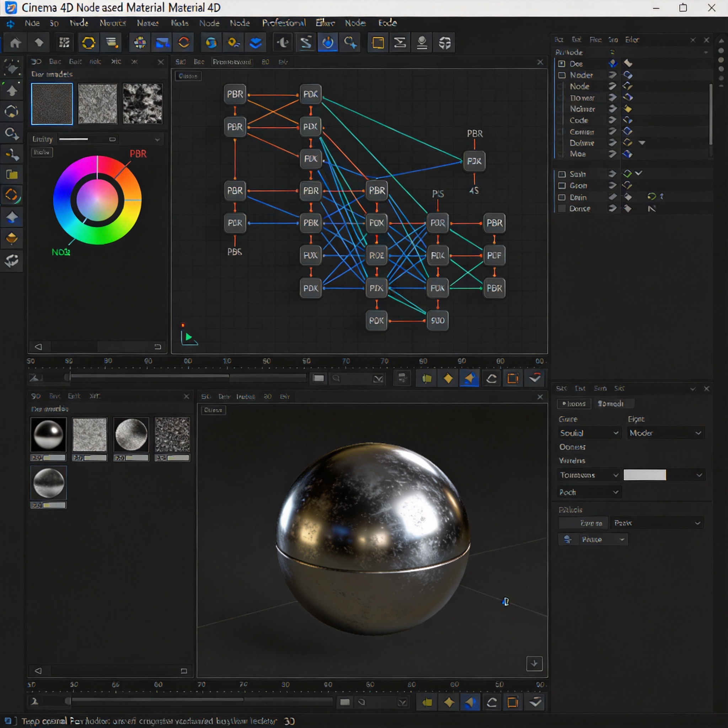
Task: Open the Toureauns dropdown
Action: pos(589,475)
